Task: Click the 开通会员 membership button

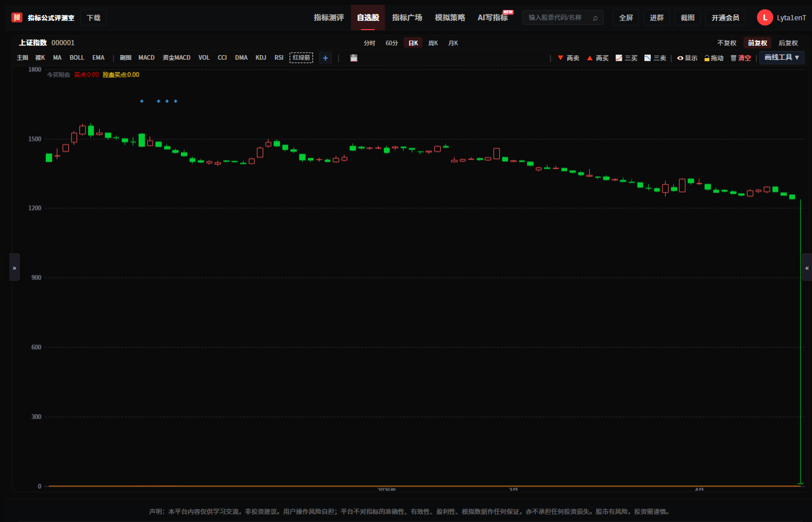Action: coord(726,18)
